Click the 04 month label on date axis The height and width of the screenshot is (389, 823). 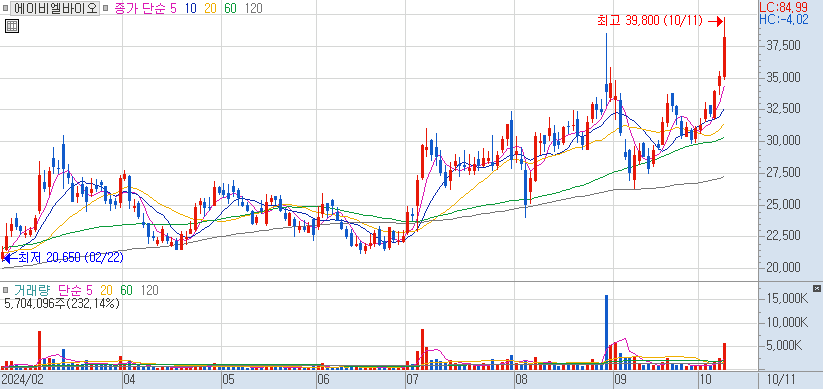(130, 379)
